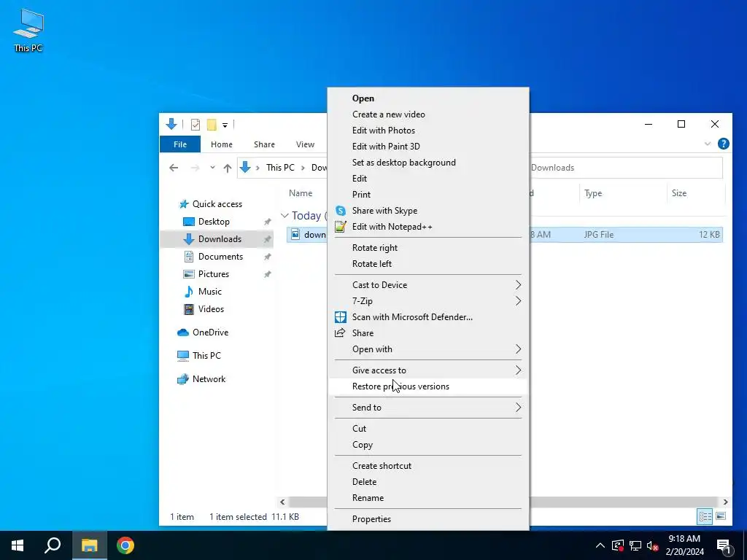Click OneDrive cloud icon in sidebar
Screen dimensions: 747x560
(183, 332)
